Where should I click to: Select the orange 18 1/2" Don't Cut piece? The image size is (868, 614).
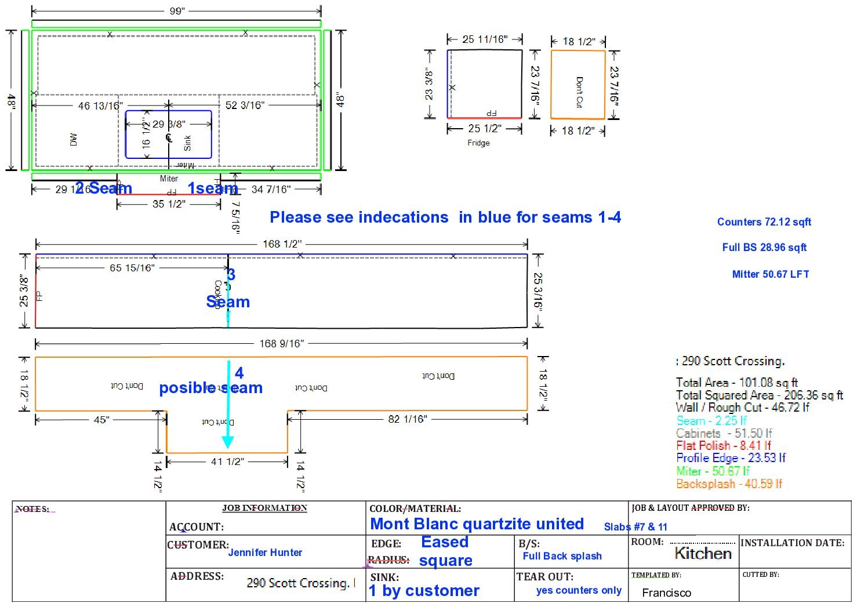(578, 85)
